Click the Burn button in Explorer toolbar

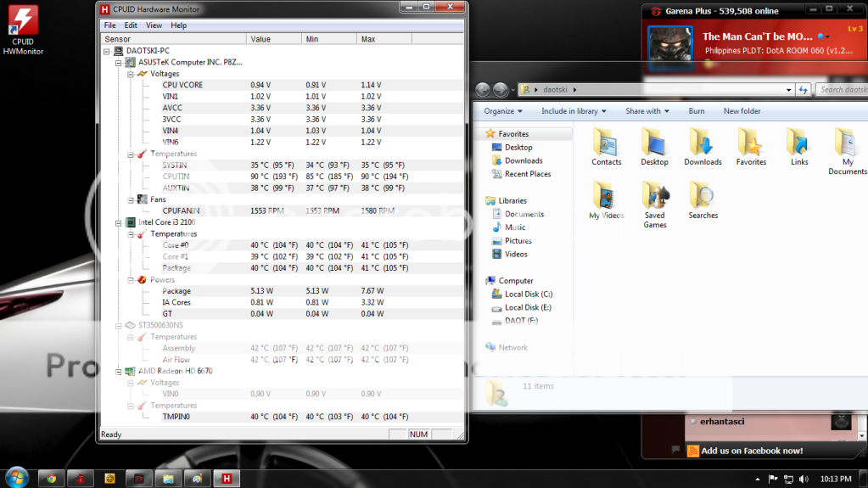pos(697,111)
